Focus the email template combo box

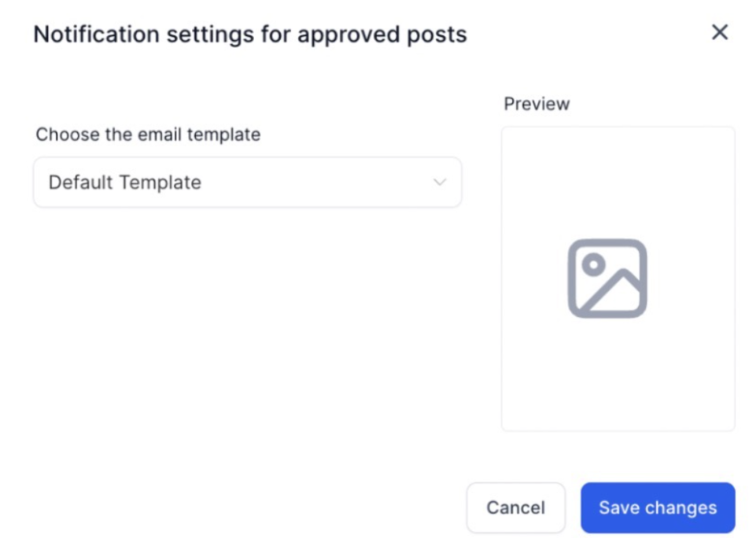[247, 182]
